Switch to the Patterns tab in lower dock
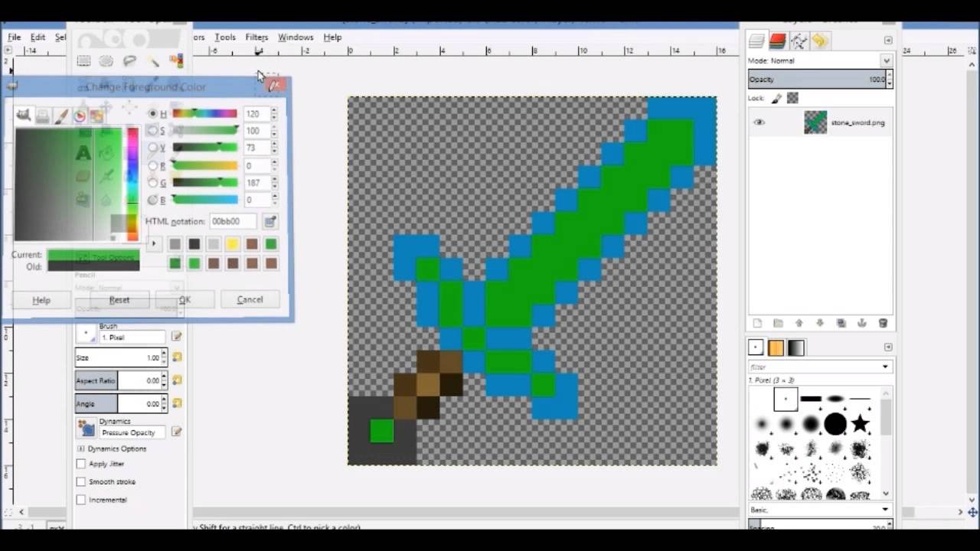980x551 pixels. (x=776, y=348)
